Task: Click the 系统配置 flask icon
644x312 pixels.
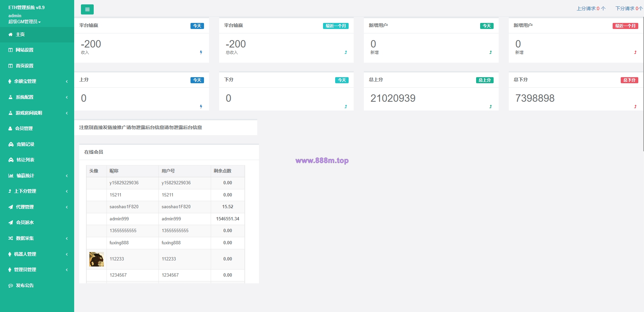Action: click(10, 97)
